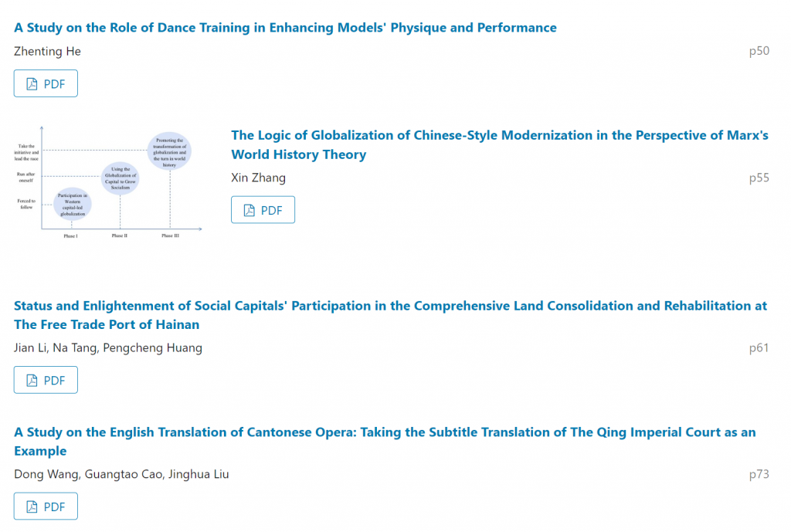Click the globalization phases chart thumbnail
791x532 pixels.
pyautogui.click(x=108, y=182)
